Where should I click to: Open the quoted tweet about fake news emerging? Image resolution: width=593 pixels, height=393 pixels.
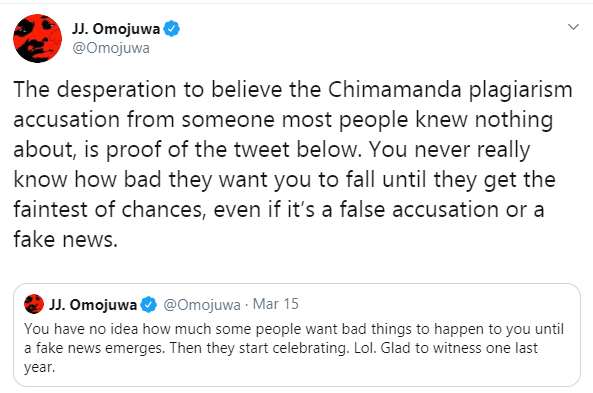297,335
